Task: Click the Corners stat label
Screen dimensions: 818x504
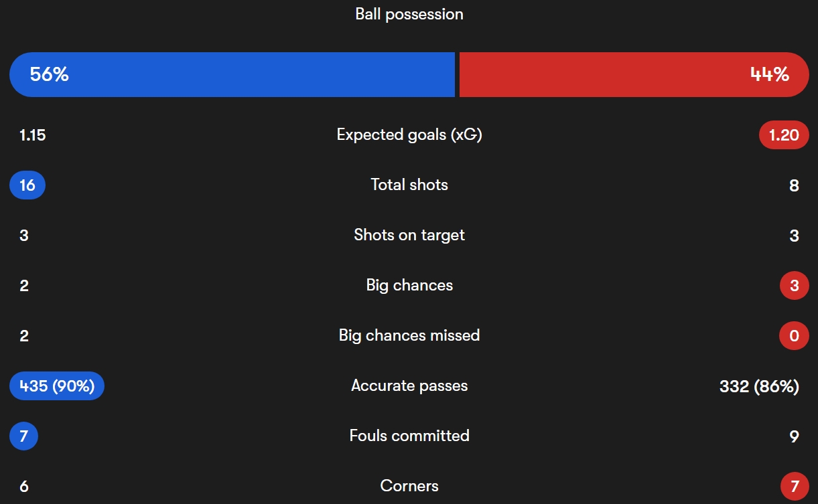Action: pyautogui.click(x=409, y=486)
